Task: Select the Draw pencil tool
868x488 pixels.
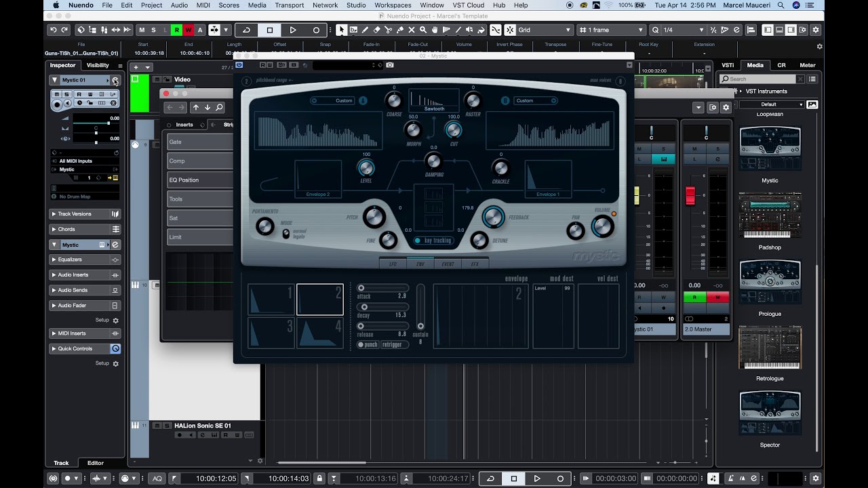Action: [x=365, y=30]
